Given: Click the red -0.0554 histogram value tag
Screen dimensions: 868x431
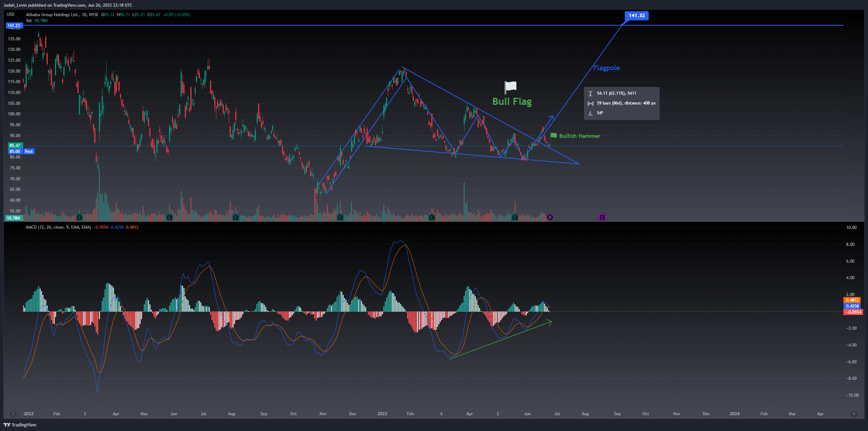Looking at the screenshot, I should tap(853, 312).
